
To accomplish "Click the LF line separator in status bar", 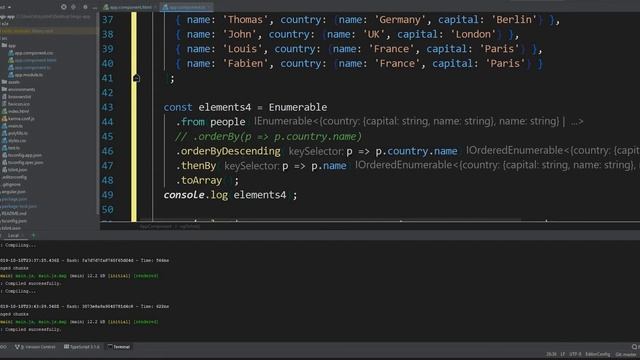I will click(x=562, y=354).
